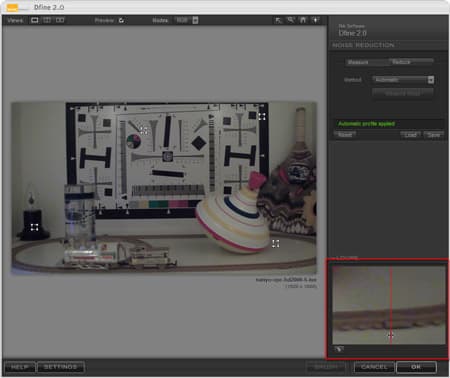Pin the loupe with the pushpin icon

[339, 349]
